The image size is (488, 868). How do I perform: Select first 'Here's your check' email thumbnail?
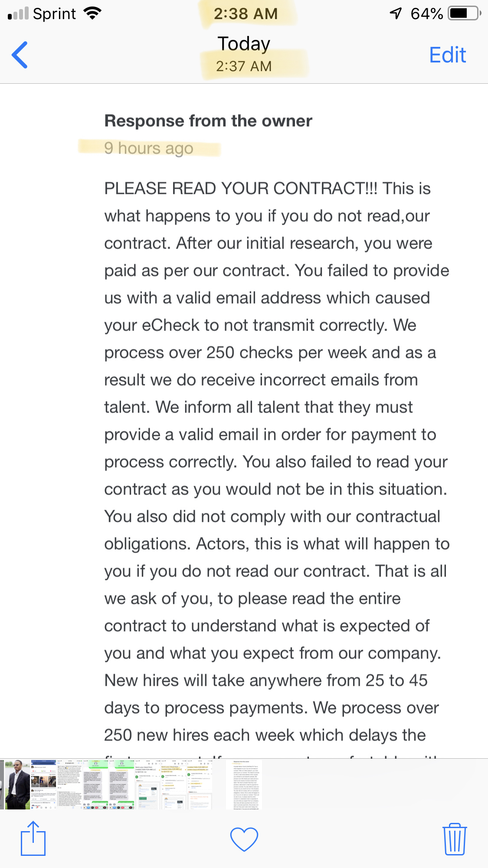[147, 784]
